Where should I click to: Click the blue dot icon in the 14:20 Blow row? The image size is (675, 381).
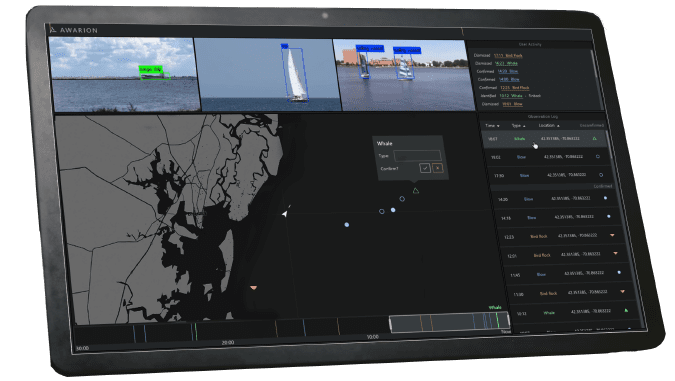(605, 198)
